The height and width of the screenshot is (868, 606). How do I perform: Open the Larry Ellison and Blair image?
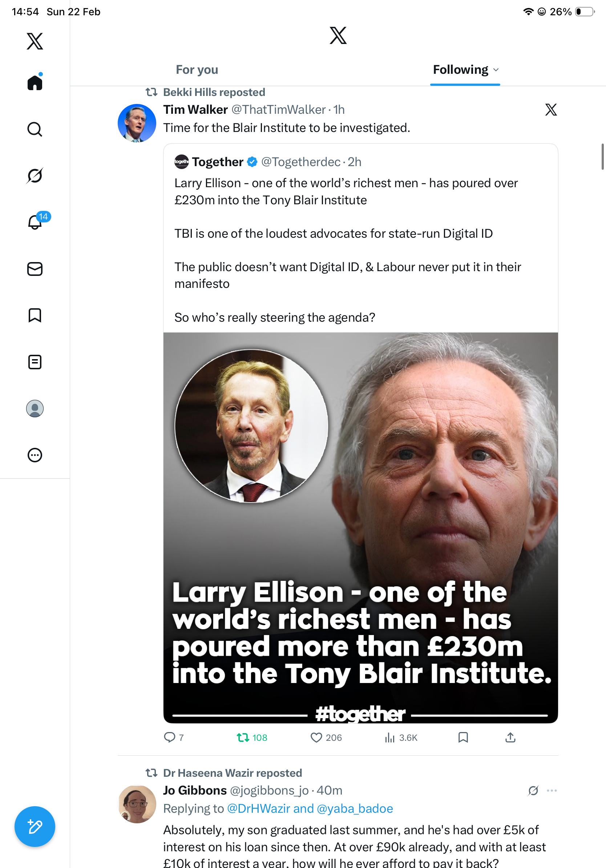(x=360, y=527)
